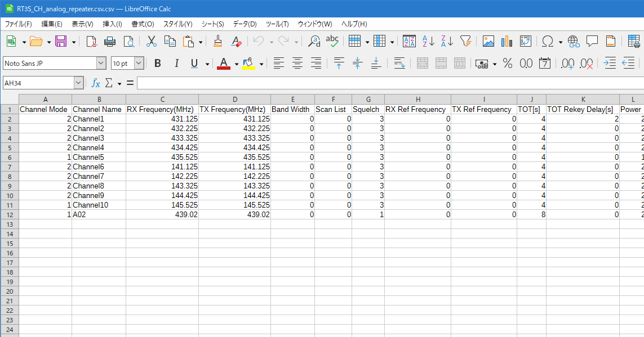Expand the font name dropdown
The width and height of the screenshot is (644, 337).
101,64
